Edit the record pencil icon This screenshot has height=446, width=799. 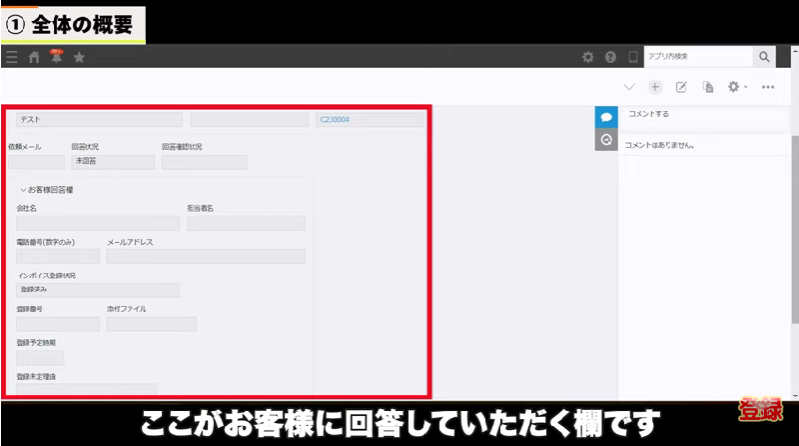click(x=681, y=87)
